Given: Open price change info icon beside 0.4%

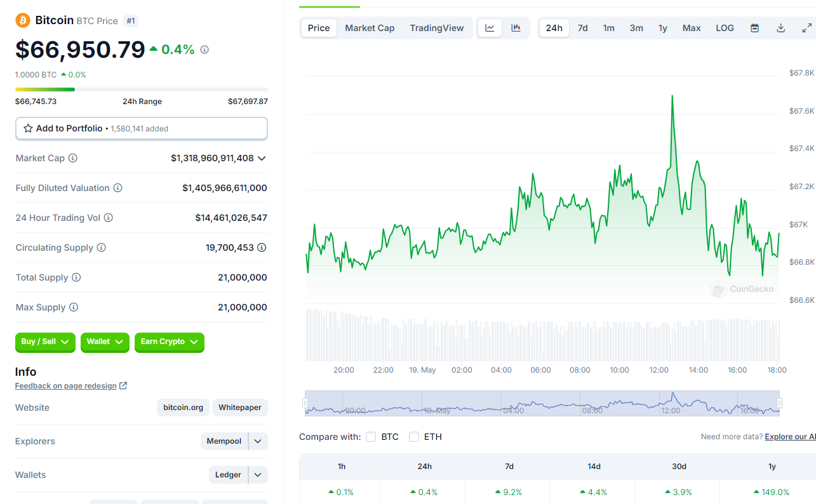Looking at the screenshot, I should (204, 50).
